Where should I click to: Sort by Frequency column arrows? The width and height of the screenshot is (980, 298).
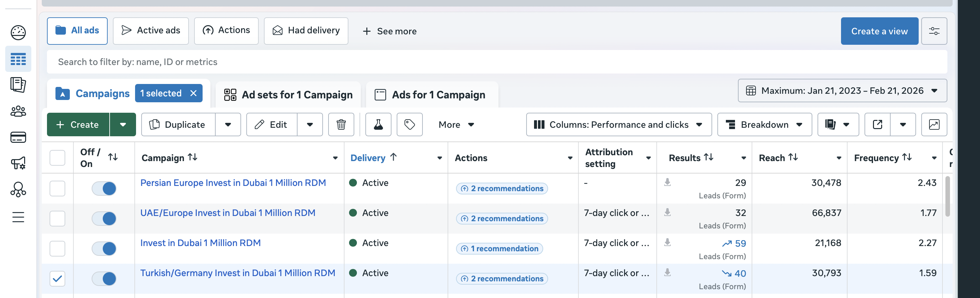click(x=907, y=157)
